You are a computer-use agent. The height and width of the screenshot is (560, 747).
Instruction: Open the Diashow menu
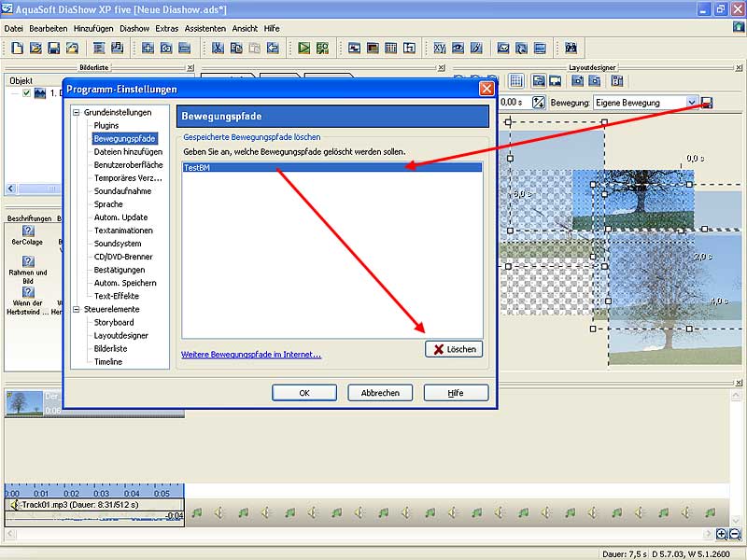134,29
